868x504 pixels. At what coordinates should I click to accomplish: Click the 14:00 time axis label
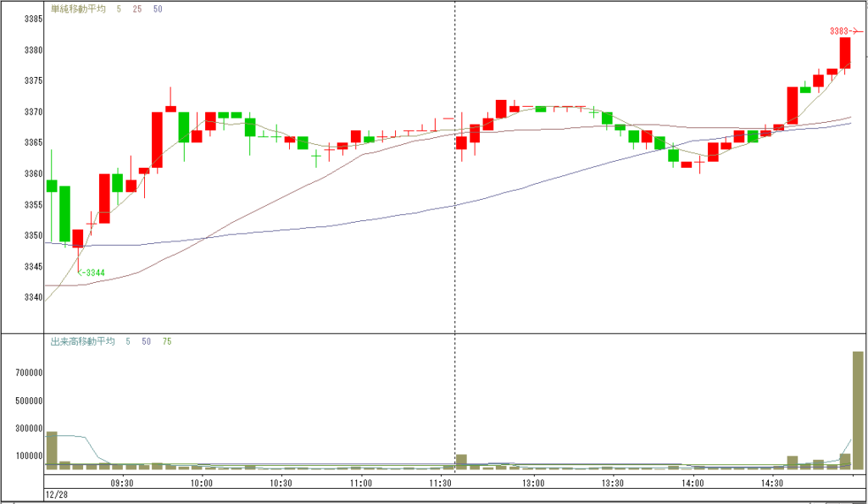tap(693, 483)
